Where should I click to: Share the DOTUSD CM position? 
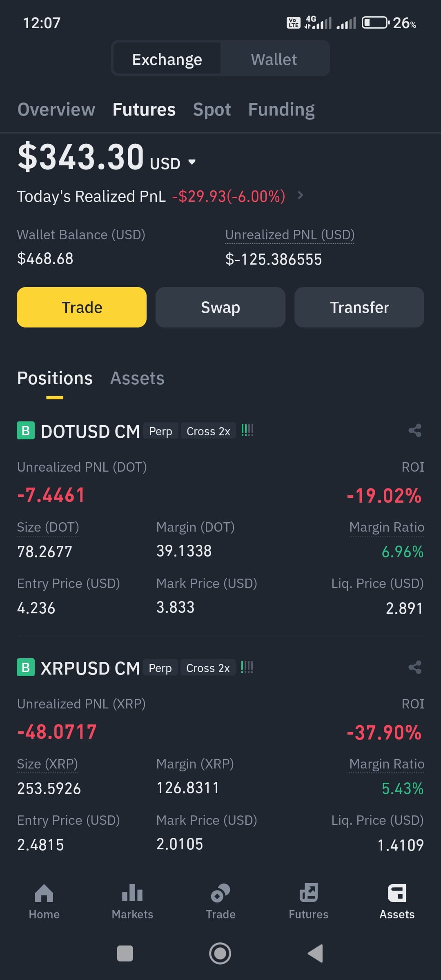pyautogui.click(x=415, y=430)
